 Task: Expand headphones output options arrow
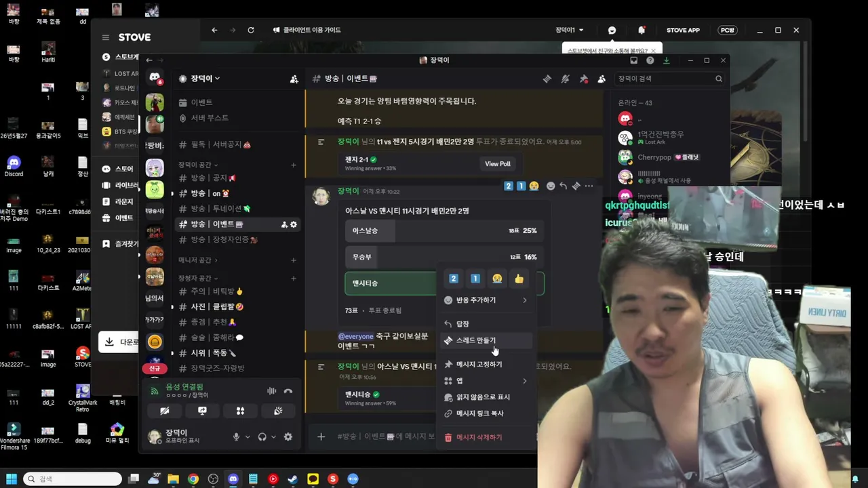pos(273,437)
